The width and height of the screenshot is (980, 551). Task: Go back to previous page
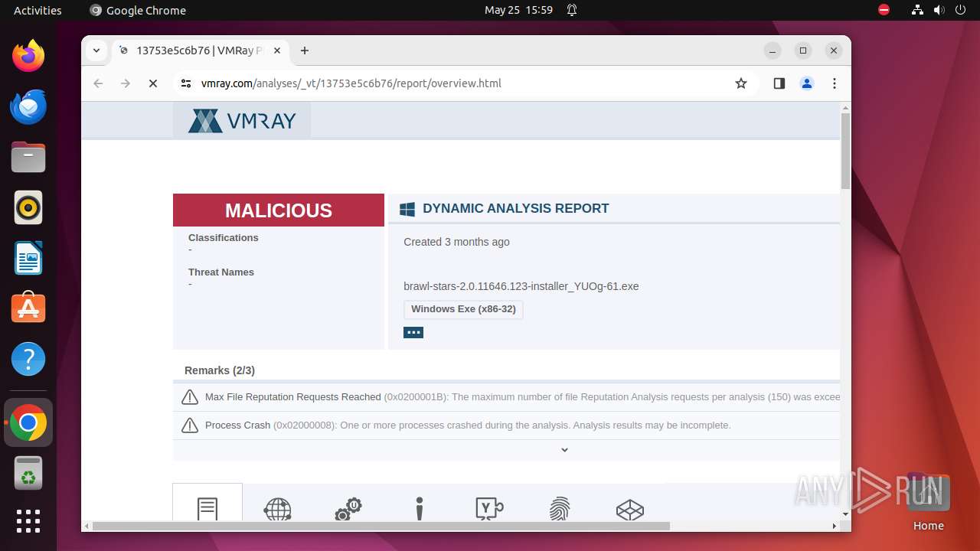(98, 83)
